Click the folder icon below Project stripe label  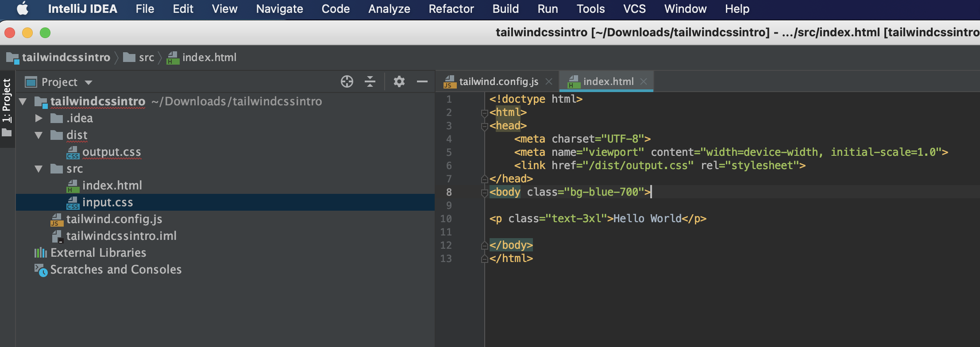[7, 132]
